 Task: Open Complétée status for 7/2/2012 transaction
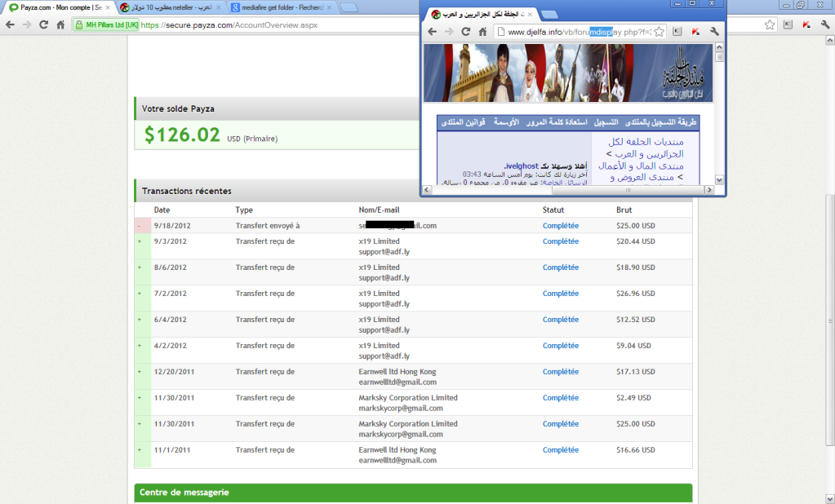pos(560,294)
